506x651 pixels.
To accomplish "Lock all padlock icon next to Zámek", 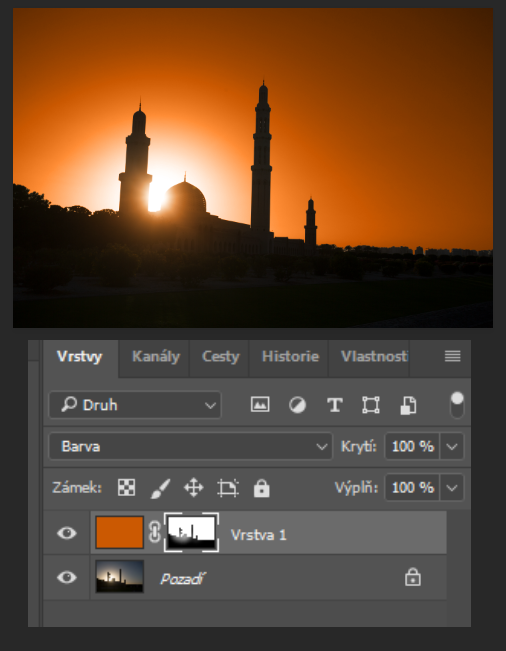I will [262, 488].
